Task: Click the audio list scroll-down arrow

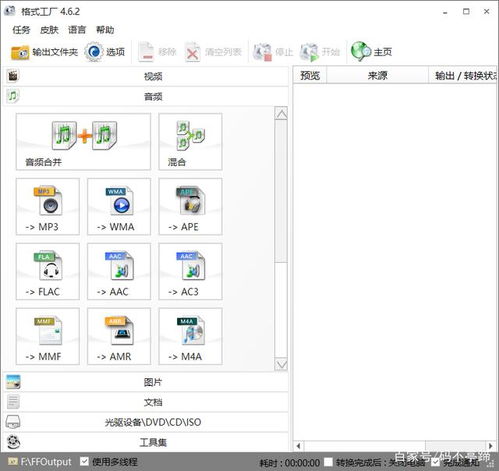Action: tap(281, 364)
